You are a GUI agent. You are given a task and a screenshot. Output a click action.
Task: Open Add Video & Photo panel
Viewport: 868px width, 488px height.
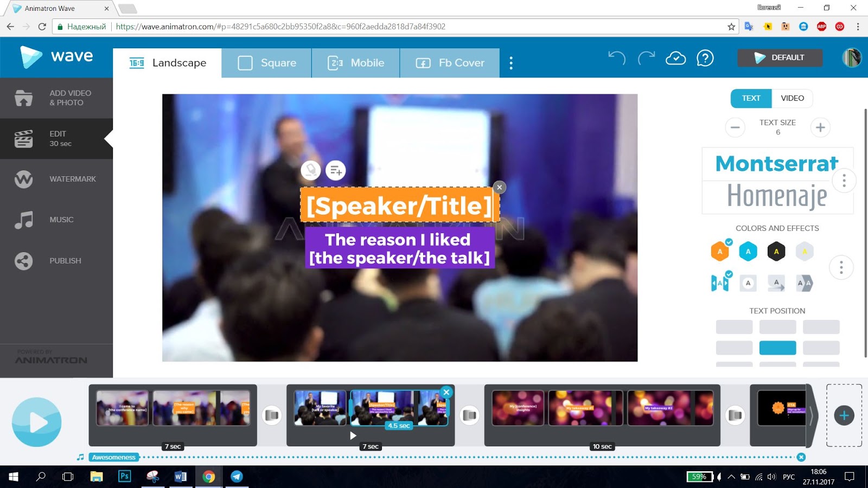click(56, 98)
